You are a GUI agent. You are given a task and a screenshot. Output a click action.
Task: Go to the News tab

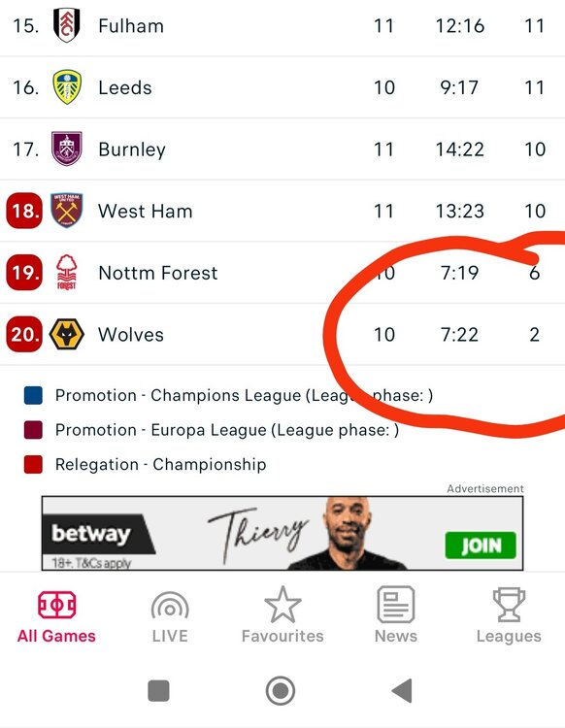point(396,615)
